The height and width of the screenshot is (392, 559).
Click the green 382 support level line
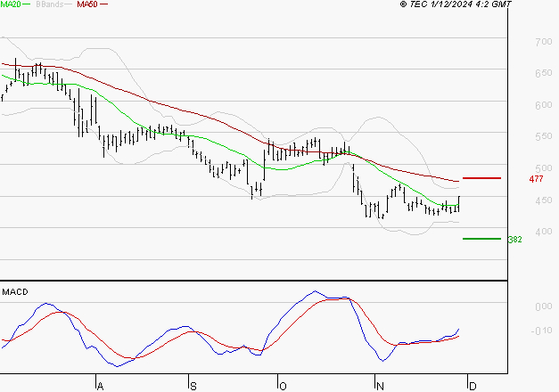(481, 239)
